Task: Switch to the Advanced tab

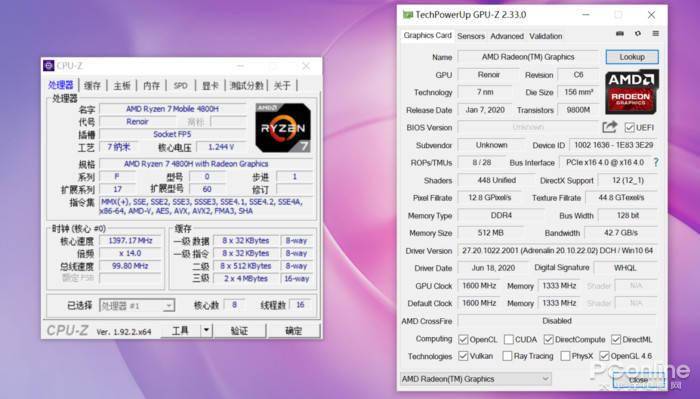Action: (x=507, y=36)
